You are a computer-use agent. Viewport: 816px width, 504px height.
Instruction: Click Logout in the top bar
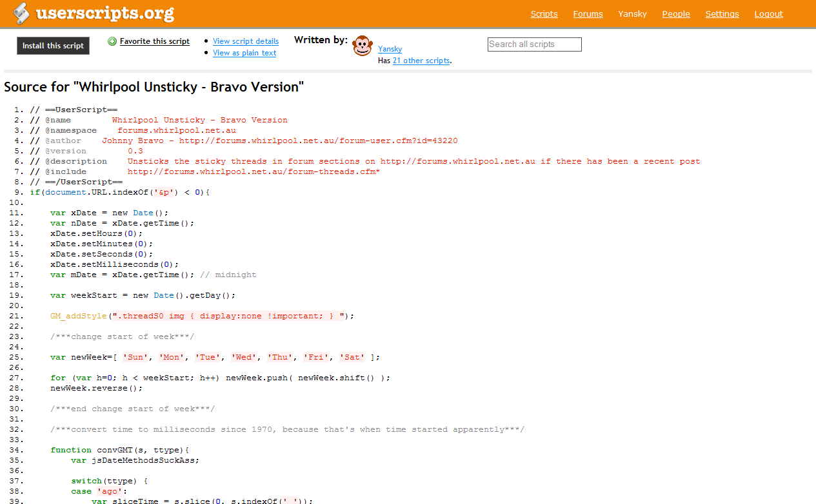[768, 14]
